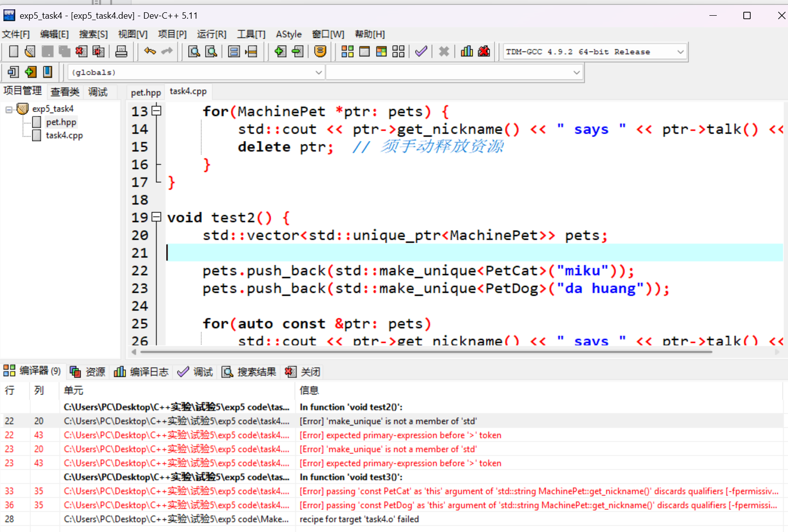This screenshot has height=532, width=788.
Task: Click the Compile and Run icon
Action: 381,52
